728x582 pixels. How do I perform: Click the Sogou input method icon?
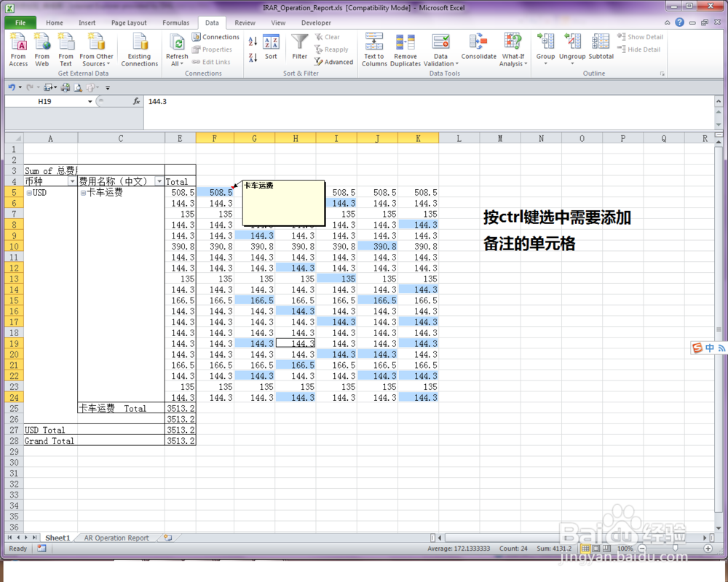[697, 348]
